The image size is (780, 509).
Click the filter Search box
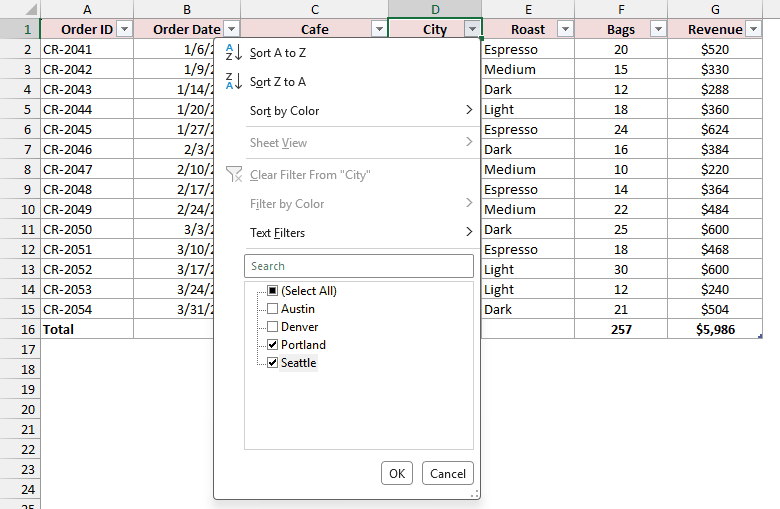tap(359, 266)
